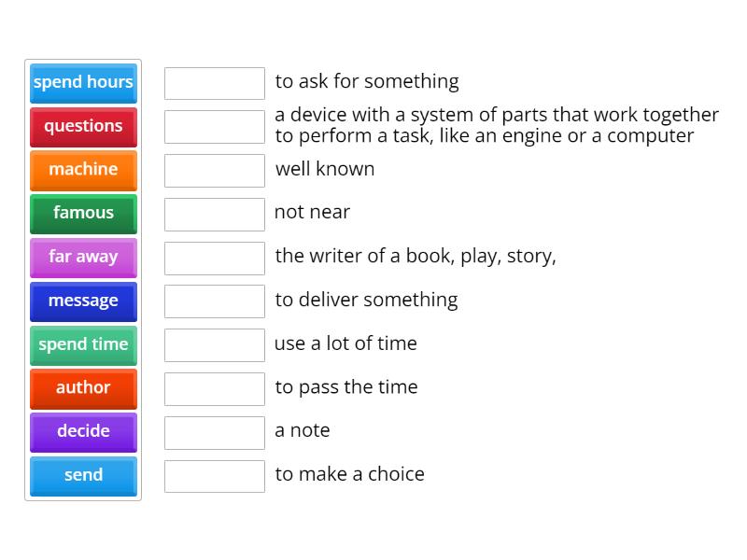Click the blank box beside 'well known'
Viewport: 747px width, 560px height.
click(215, 171)
